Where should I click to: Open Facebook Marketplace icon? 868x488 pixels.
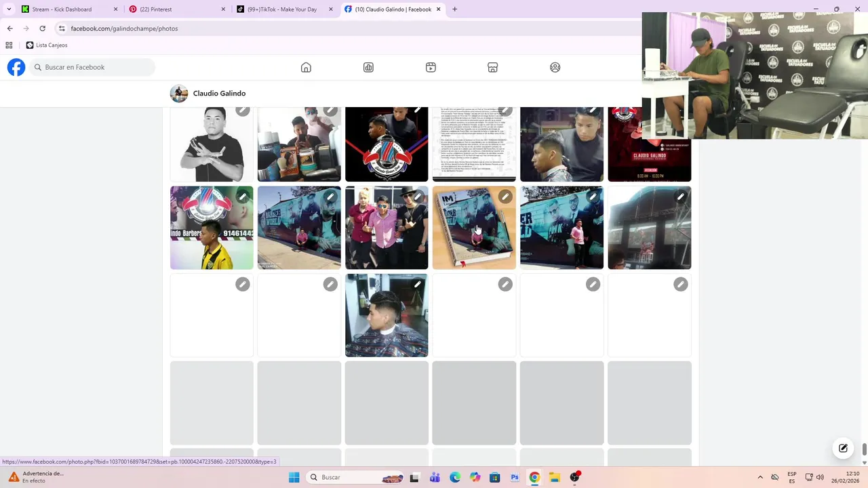(493, 67)
